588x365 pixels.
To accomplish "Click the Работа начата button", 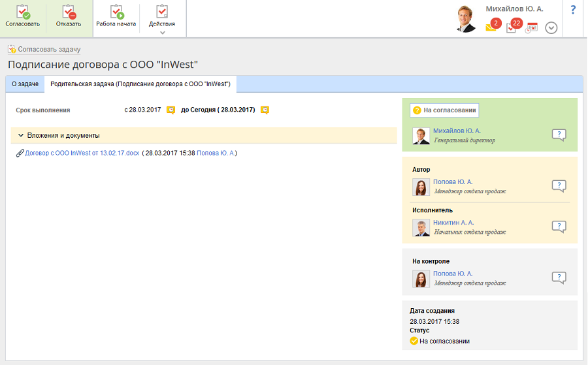I will [x=116, y=17].
